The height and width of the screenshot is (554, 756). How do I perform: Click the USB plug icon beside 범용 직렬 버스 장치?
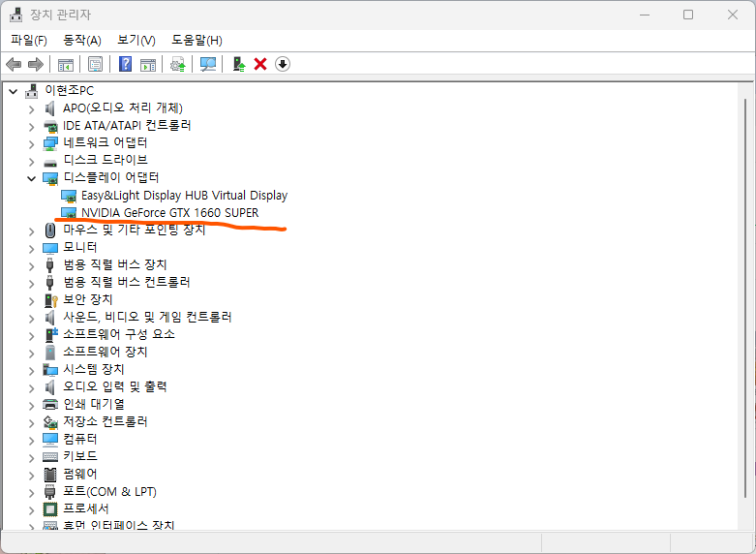(x=49, y=265)
